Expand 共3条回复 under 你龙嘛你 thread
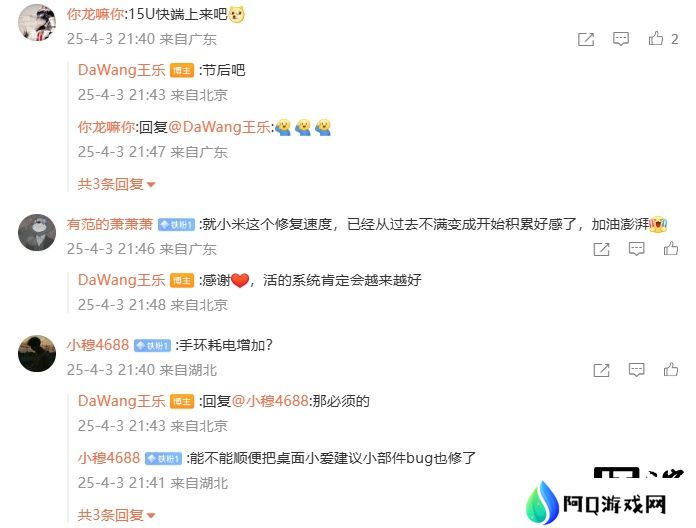 click(116, 184)
